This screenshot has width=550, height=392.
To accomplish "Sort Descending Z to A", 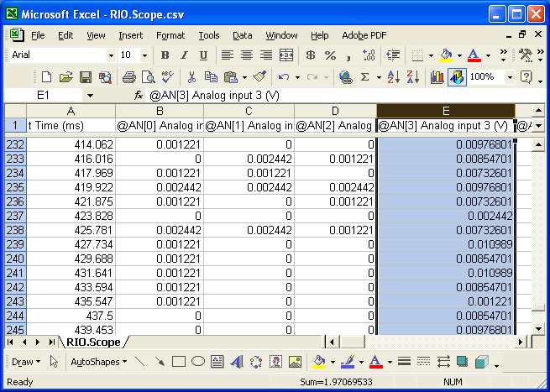I will click(413, 77).
